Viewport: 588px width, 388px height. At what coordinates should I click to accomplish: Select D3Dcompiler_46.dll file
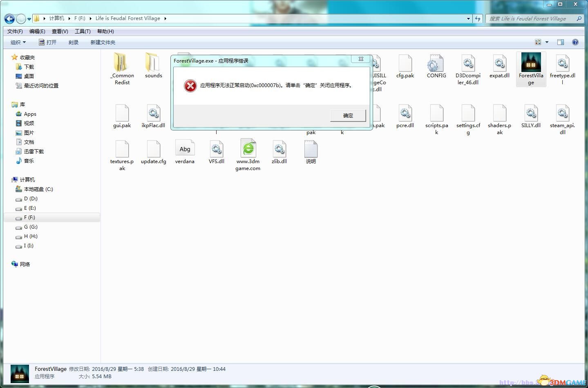click(468, 63)
